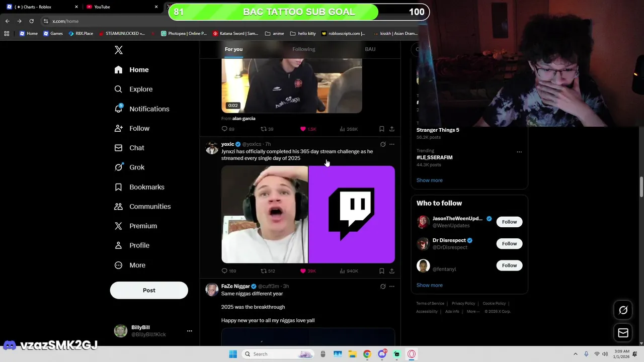Click the X logo icon in sidebar

coord(119,50)
